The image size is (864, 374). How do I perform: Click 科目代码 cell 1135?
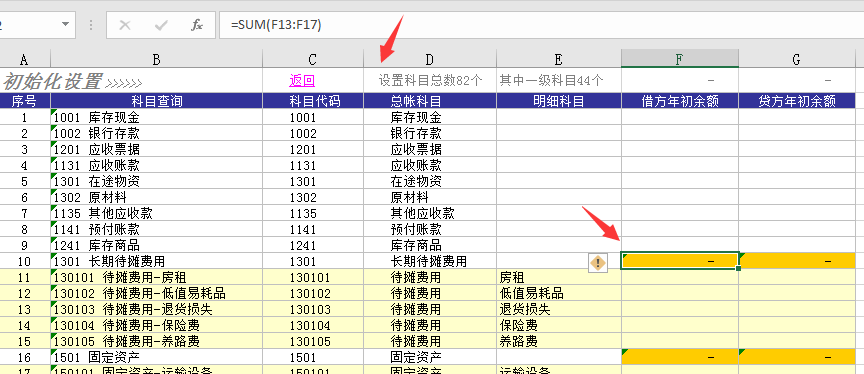[313, 213]
